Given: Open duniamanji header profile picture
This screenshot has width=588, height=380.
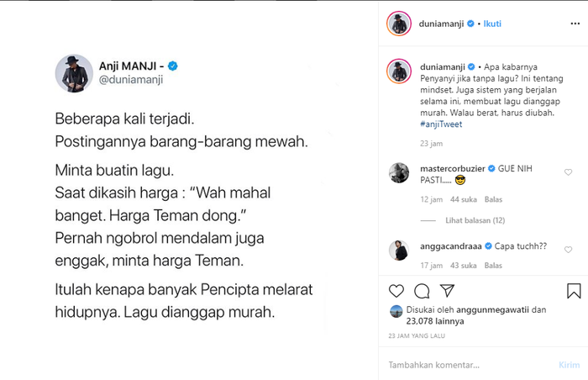Looking at the screenshot, I should (x=399, y=24).
